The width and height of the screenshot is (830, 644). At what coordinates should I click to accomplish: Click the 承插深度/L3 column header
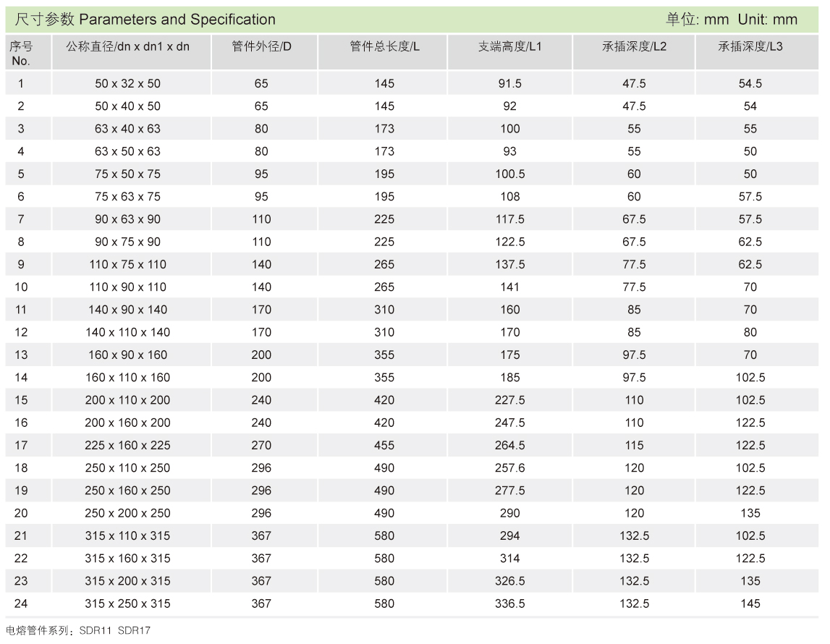click(x=750, y=46)
